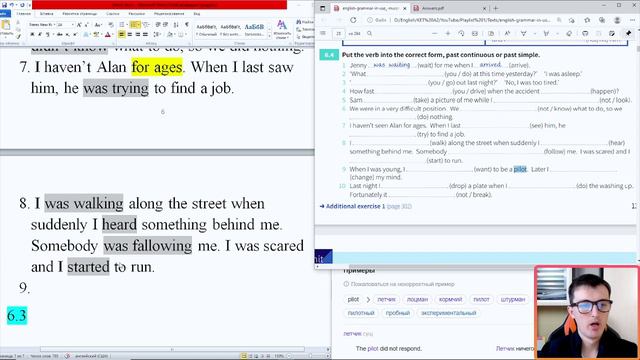Apply paragraph shading fill color

170,35
